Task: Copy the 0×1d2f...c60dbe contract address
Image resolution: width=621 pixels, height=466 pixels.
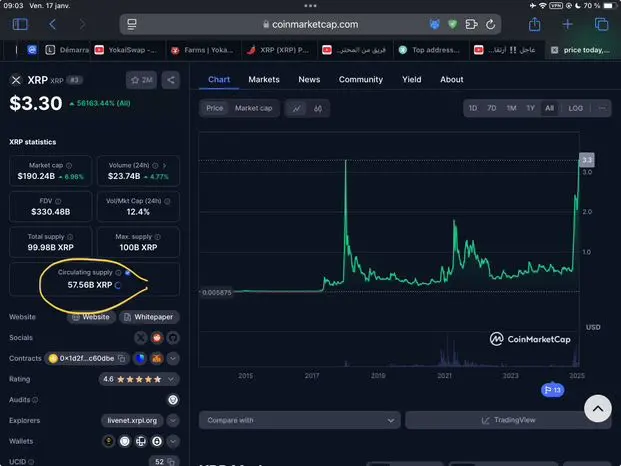Action: pyautogui.click(x=122, y=358)
